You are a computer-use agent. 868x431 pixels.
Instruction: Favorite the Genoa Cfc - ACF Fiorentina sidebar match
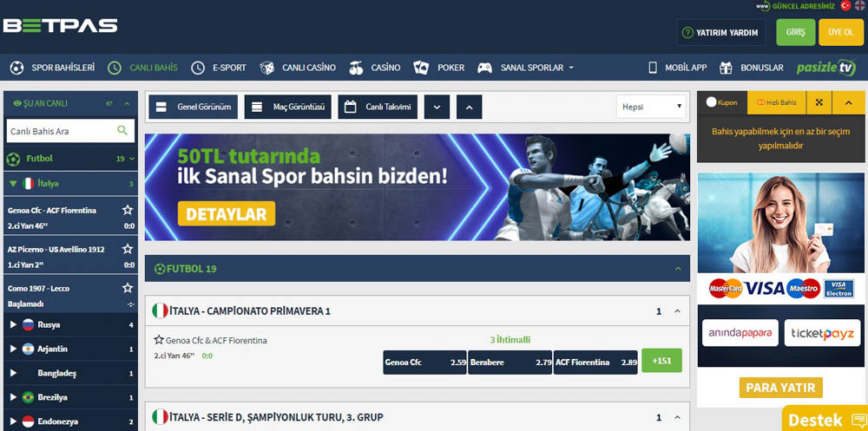(x=128, y=210)
